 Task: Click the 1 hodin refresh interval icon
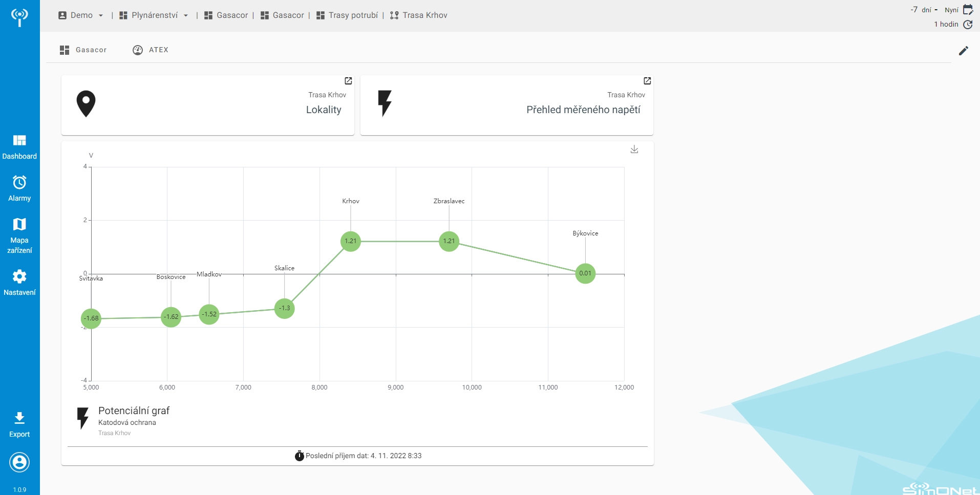[968, 24]
